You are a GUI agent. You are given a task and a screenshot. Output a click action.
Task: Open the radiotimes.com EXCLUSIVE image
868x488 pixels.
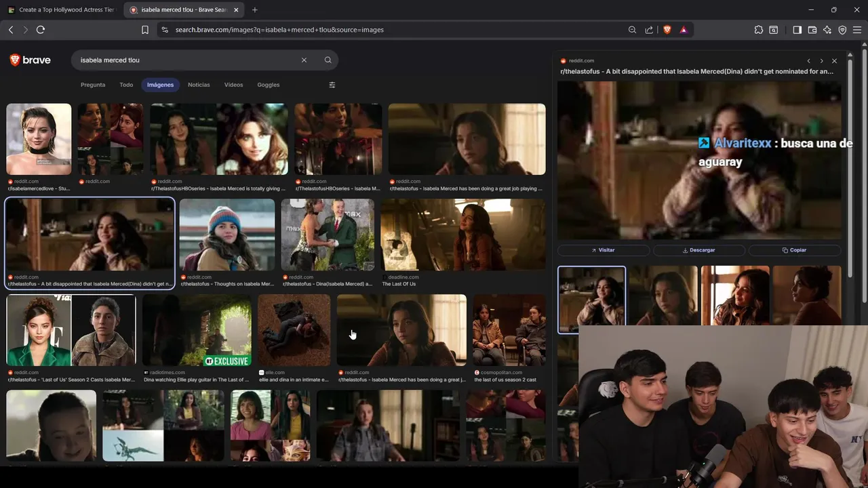click(197, 330)
